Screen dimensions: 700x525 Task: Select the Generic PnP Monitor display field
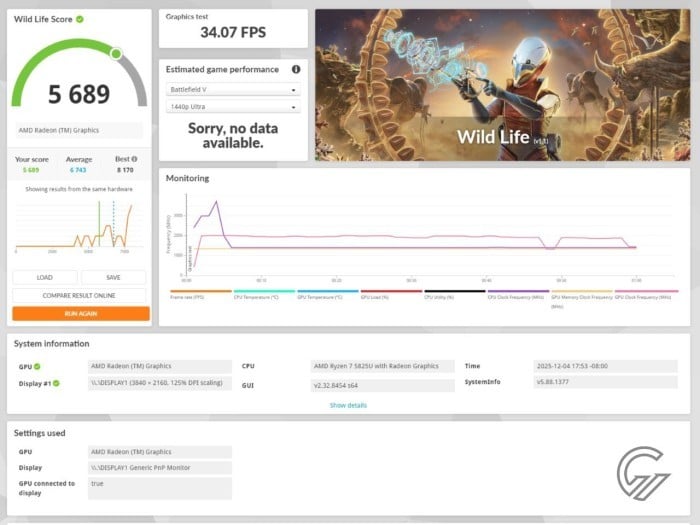(x=160, y=468)
